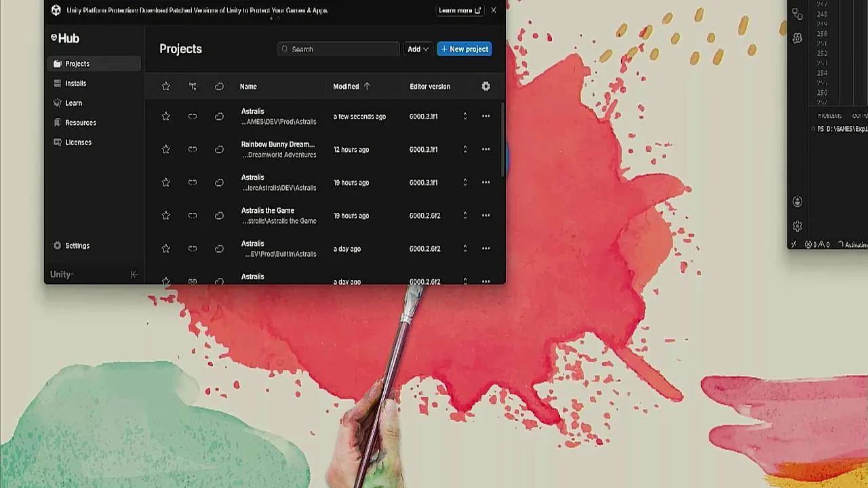Open the Resources section
Image resolution: width=868 pixels, height=488 pixels.
pos(94,123)
